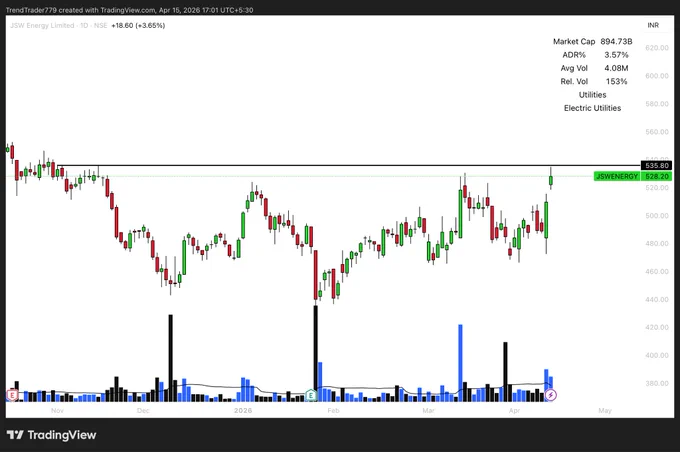The width and height of the screenshot is (680, 452).
Task: Click the TradingView logo at the bottom
Action: [52, 435]
